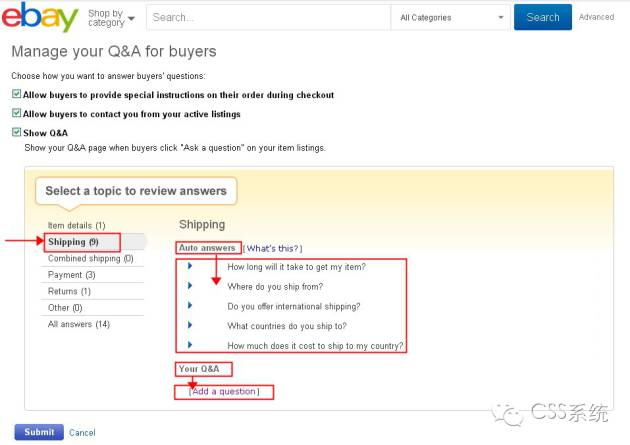
Task: Select the Item details topic
Action: point(76,226)
